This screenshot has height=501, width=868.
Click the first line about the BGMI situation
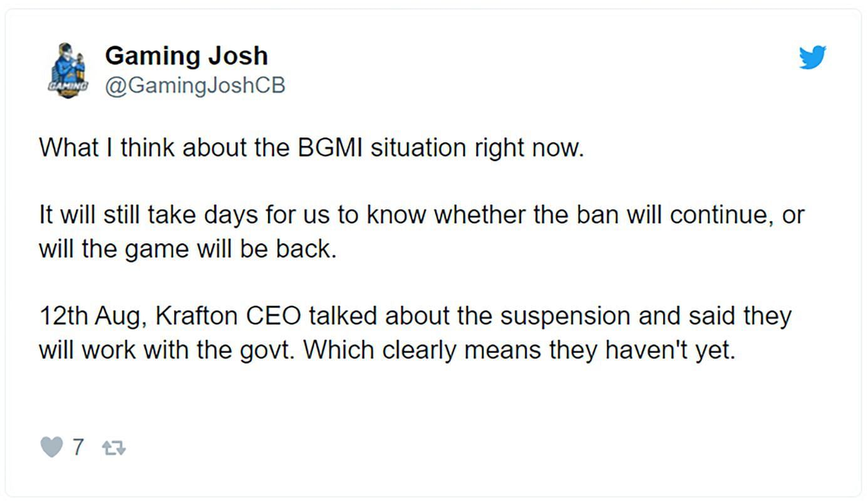point(311,148)
